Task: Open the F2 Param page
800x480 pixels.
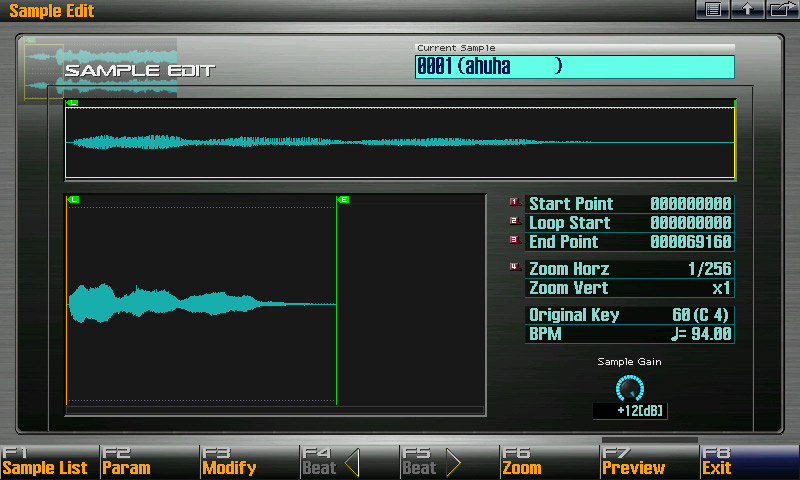Action: click(149, 462)
